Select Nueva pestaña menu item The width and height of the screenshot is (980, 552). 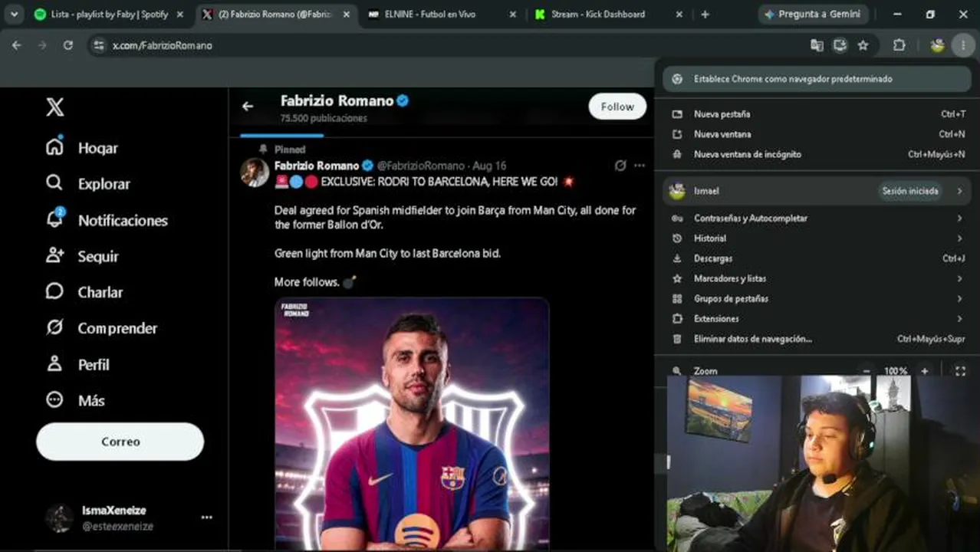817,114
